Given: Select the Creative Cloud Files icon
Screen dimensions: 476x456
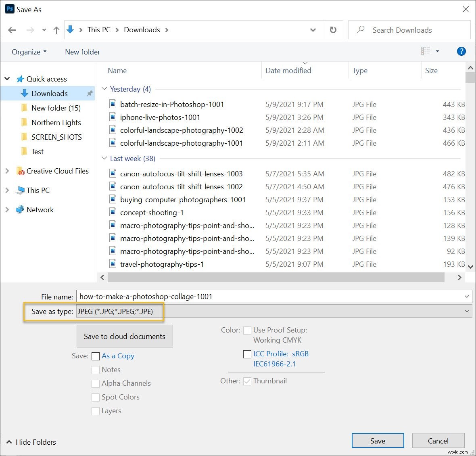Looking at the screenshot, I should (20, 171).
